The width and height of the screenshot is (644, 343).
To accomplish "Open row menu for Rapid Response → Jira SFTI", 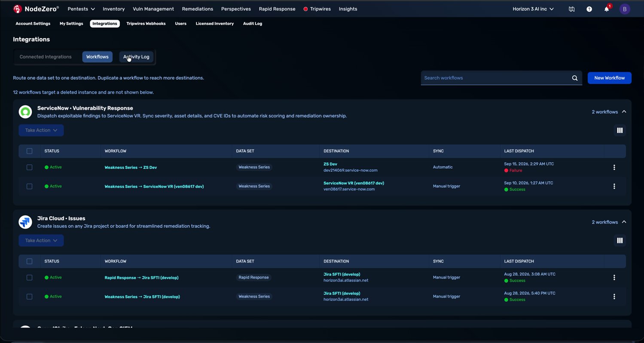I will (614, 278).
